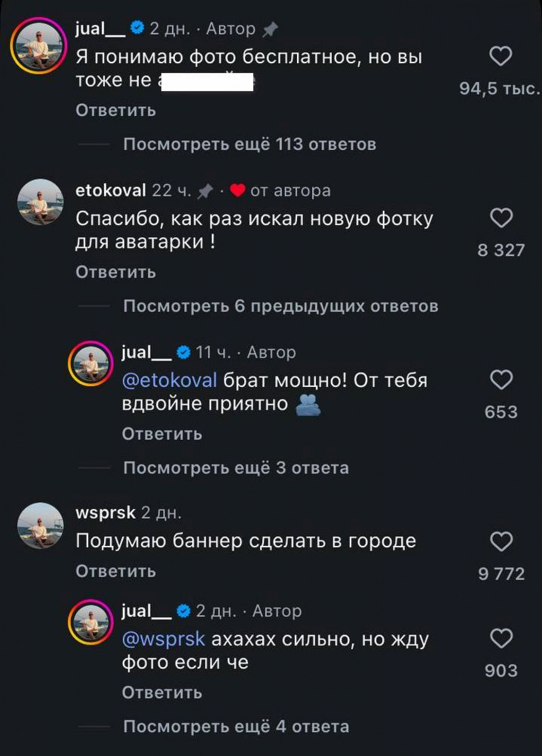The height and width of the screenshot is (756, 542).
Task: Tap verified badge next to jual__ at top
Action: point(137,28)
